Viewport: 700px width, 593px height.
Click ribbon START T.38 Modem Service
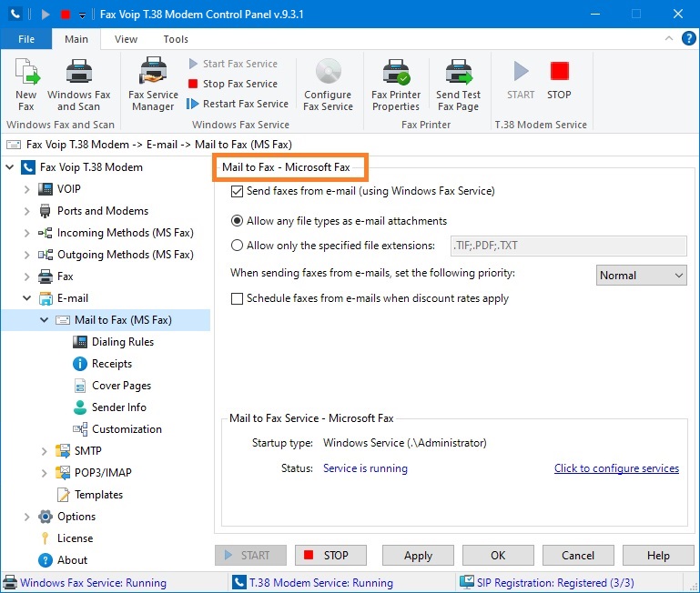click(521, 80)
